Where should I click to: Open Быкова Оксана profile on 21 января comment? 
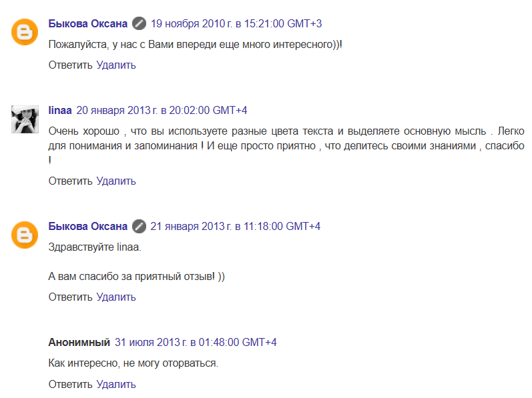click(x=88, y=226)
